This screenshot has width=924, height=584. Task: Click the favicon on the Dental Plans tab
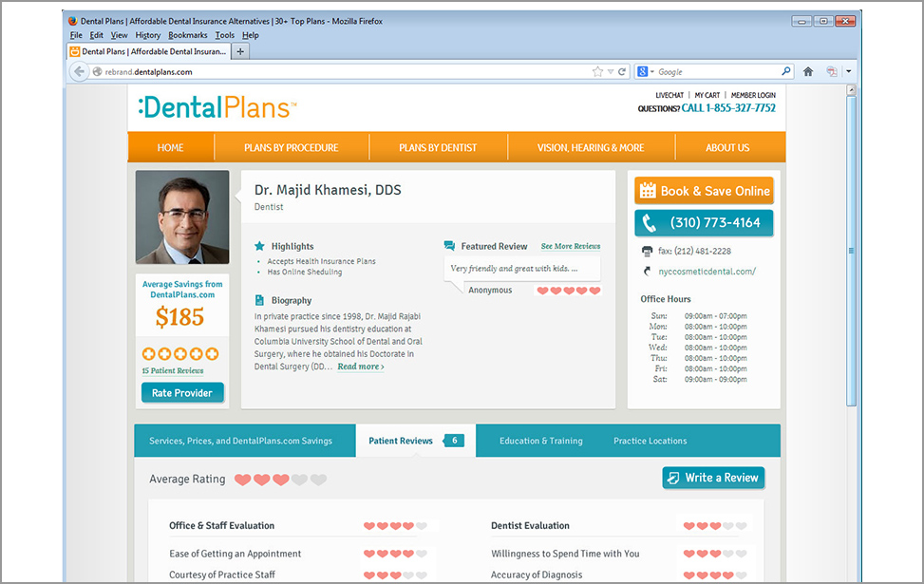pos(75,51)
